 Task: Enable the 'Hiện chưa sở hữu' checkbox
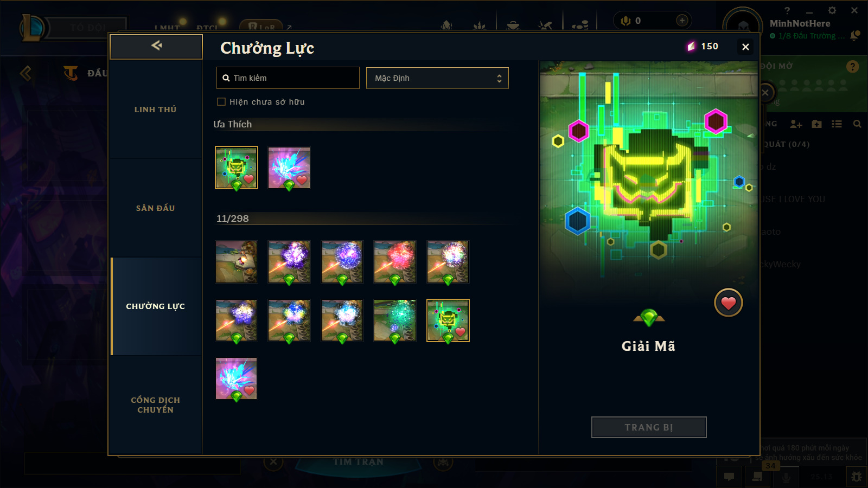221,102
